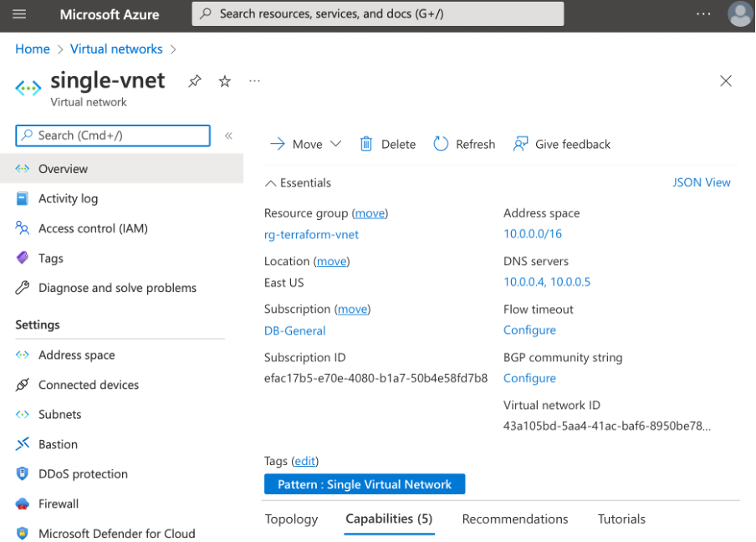Focus the Search resources, services, and docs field
The height and width of the screenshot is (542, 756).
377,13
